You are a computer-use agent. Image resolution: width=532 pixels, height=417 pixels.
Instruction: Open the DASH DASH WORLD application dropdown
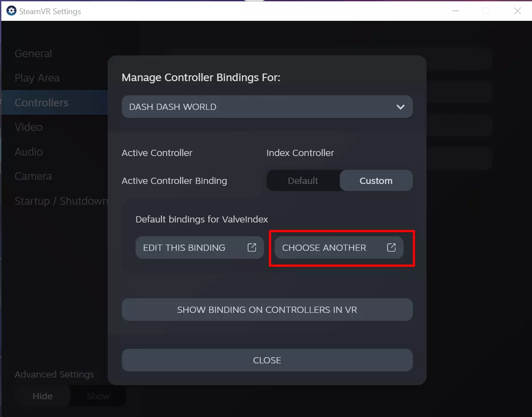[x=267, y=107]
